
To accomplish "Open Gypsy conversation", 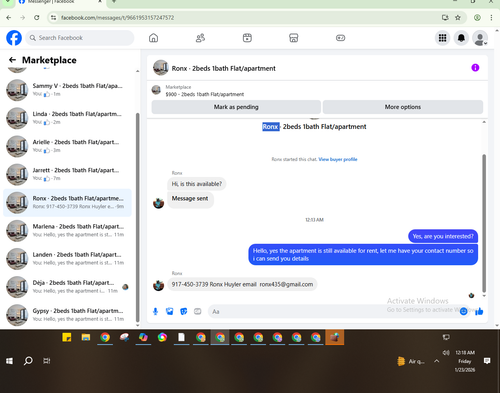I will (68, 315).
